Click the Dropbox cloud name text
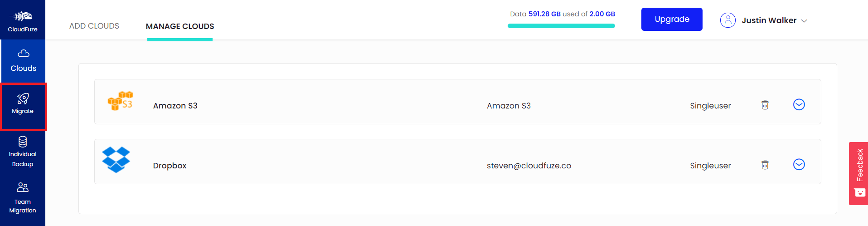 pos(170,166)
